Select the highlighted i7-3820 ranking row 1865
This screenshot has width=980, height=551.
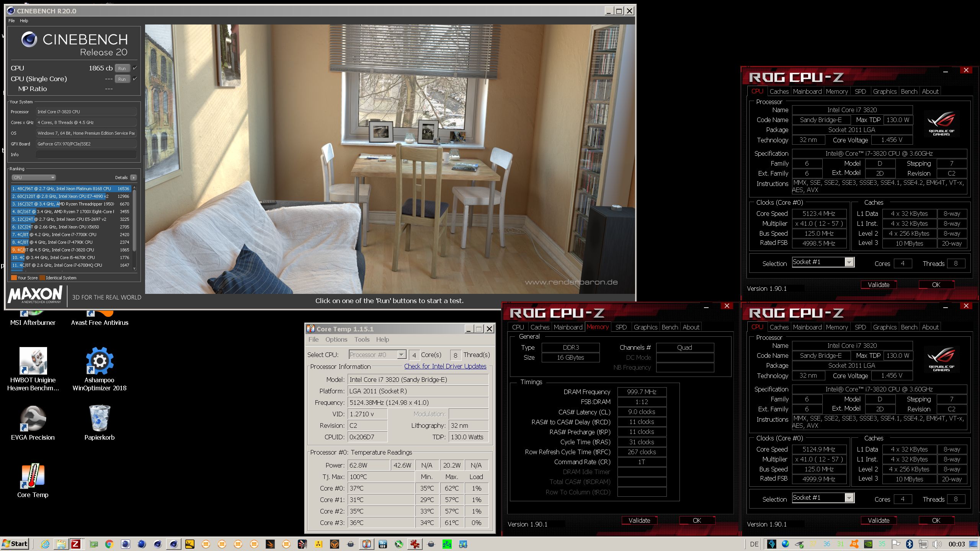(x=71, y=250)
